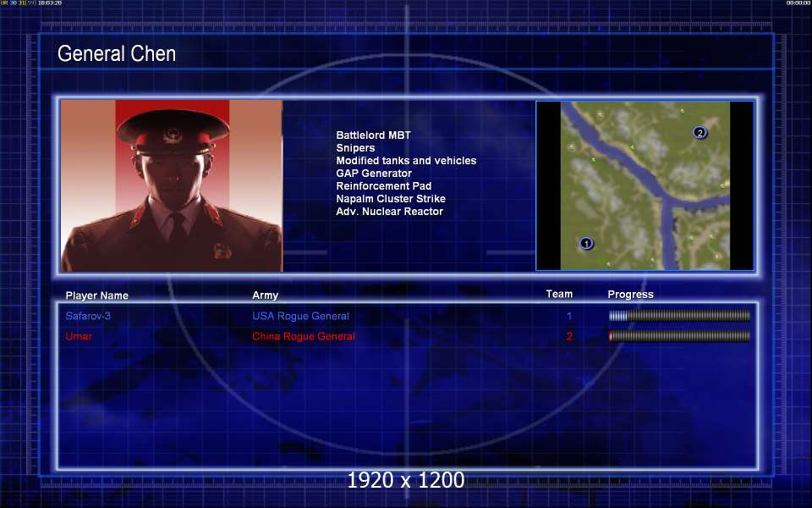The height and width of the screenshot is (508, 812).
Task: Click Safarov-3's loading progress bar
Action: (x=679, y=315)
